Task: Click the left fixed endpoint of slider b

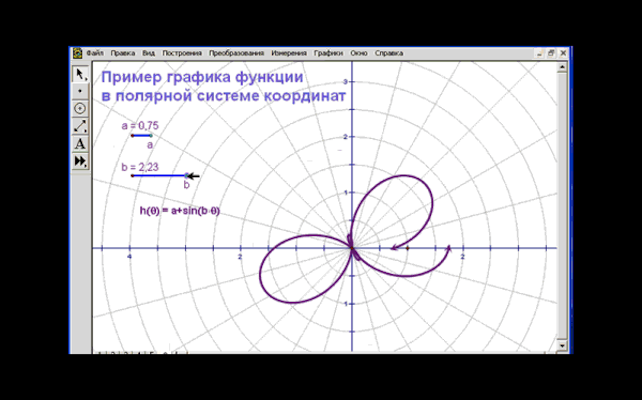Action: [132, 176]
